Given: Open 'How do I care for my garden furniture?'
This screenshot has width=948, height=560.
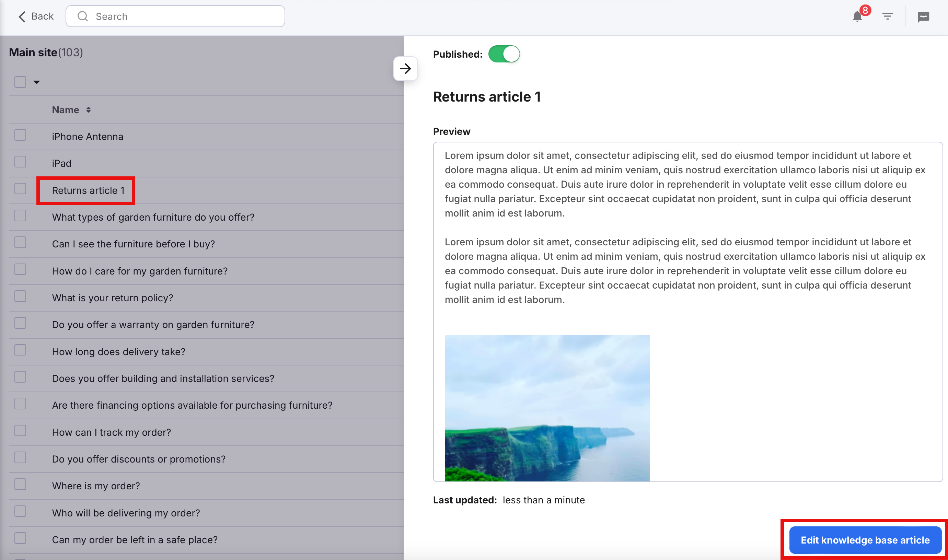Looking at the screenshot, I should coord(140,271).
